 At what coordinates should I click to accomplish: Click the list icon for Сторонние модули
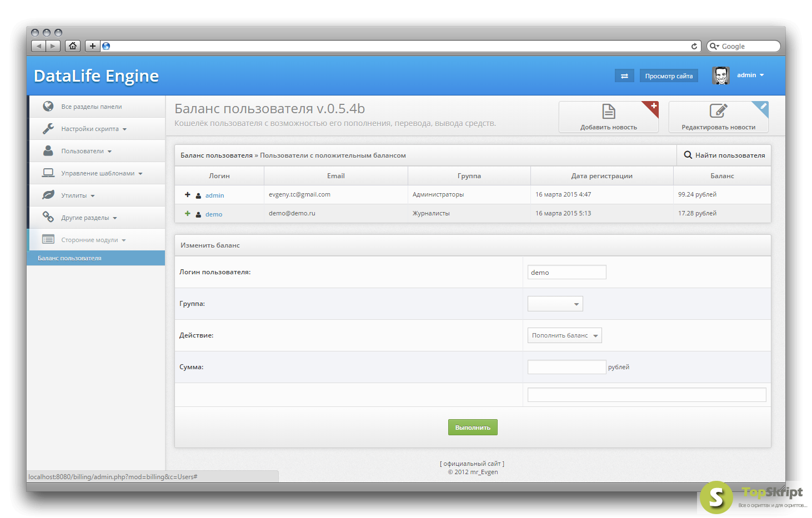coord(48,239)
